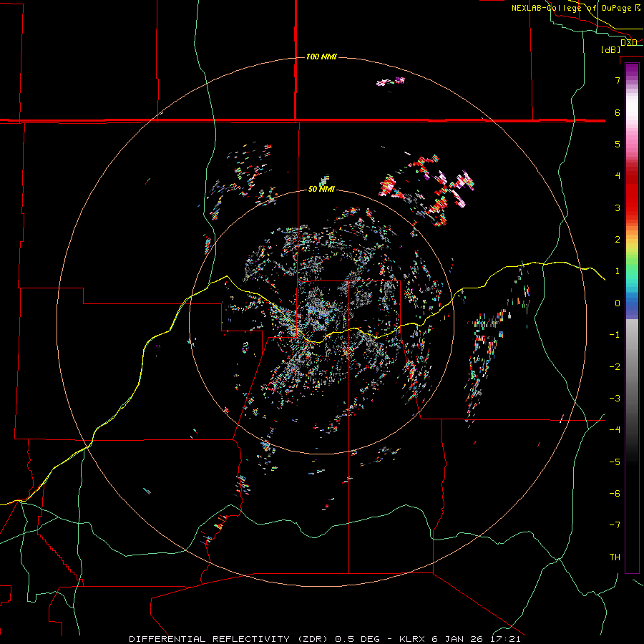Click the 100 NMI range ring label
This screenshot has height=644, width=644.
click(321, 57)
